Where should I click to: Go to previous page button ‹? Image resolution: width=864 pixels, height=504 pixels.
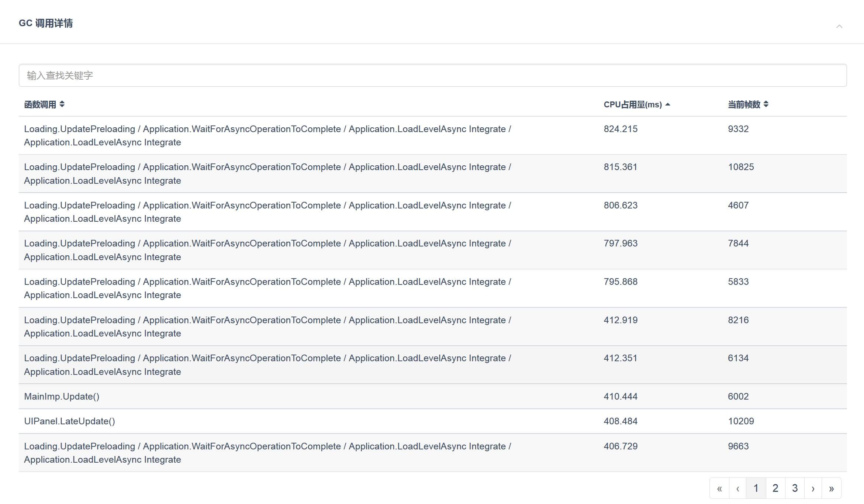pyautogui.click(x=737, y=489)
